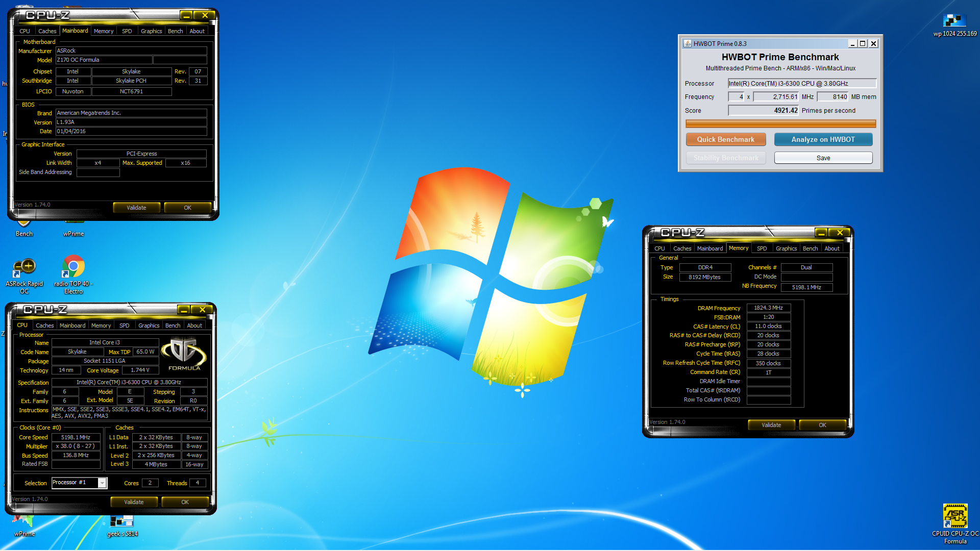The image size is (980, 551).
Task: Click the Core Speed value 5198.1 MHz
Action: (x=76, y=437)
